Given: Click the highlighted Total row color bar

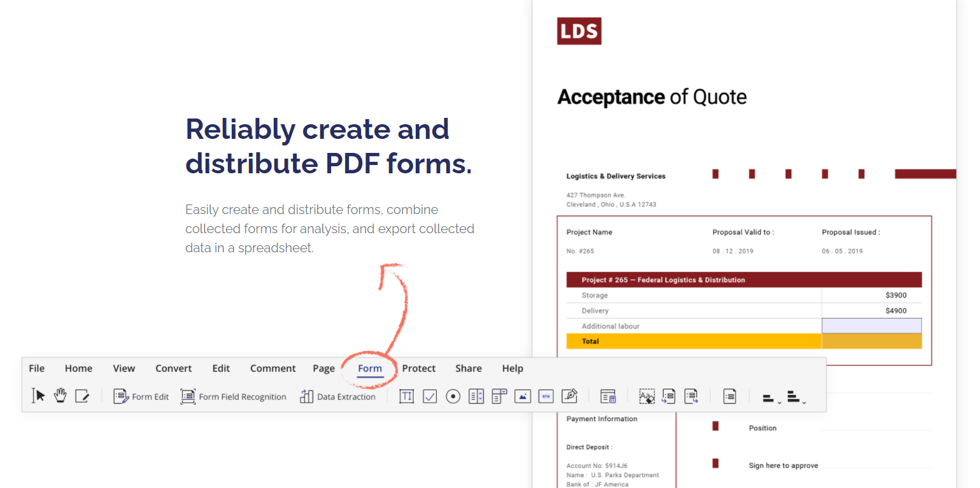Looking at the screenshot, I should click(x=694, y=341).
